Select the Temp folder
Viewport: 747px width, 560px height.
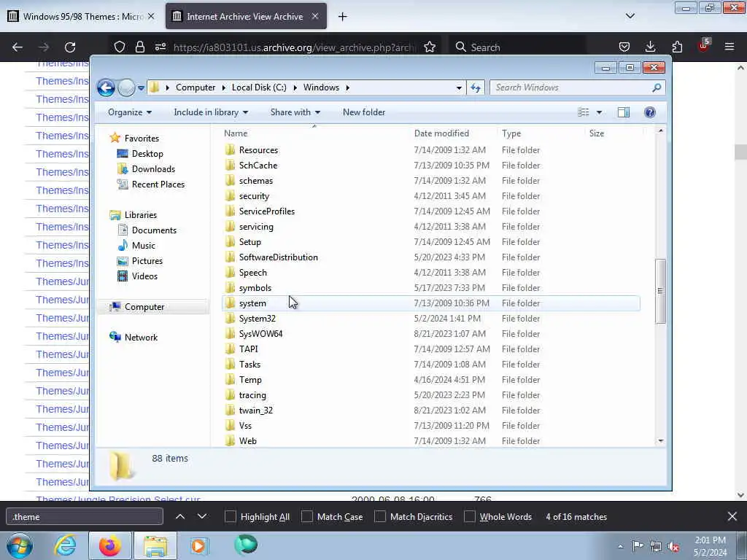pos(250,379)
